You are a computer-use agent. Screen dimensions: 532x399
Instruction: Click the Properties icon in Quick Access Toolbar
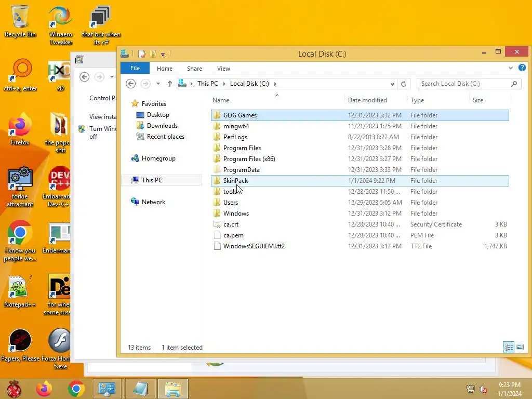[142, 54]
